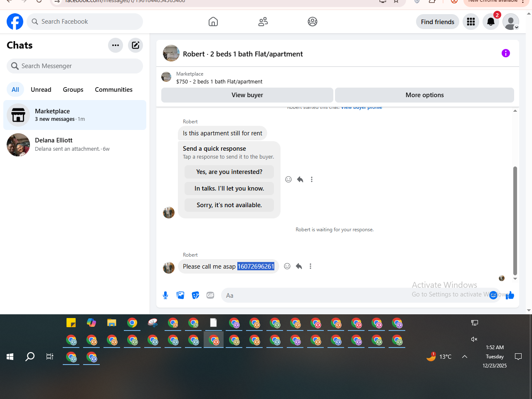Image resolution: width=532 pixels, height=399 pixels.
Task: Click the conversation scrollbar thumb
Action: point(515,221)
